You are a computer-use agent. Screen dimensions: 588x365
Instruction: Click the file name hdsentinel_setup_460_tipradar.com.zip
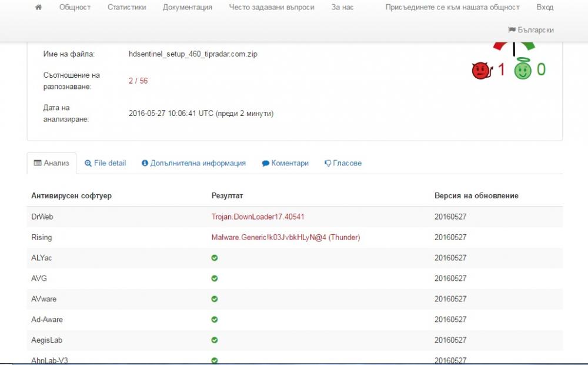193,54
